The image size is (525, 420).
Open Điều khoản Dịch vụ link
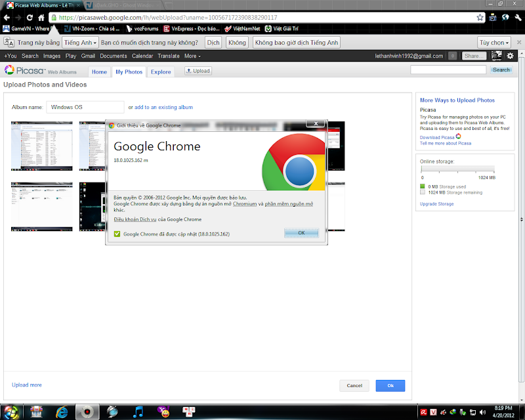[135, 219]
